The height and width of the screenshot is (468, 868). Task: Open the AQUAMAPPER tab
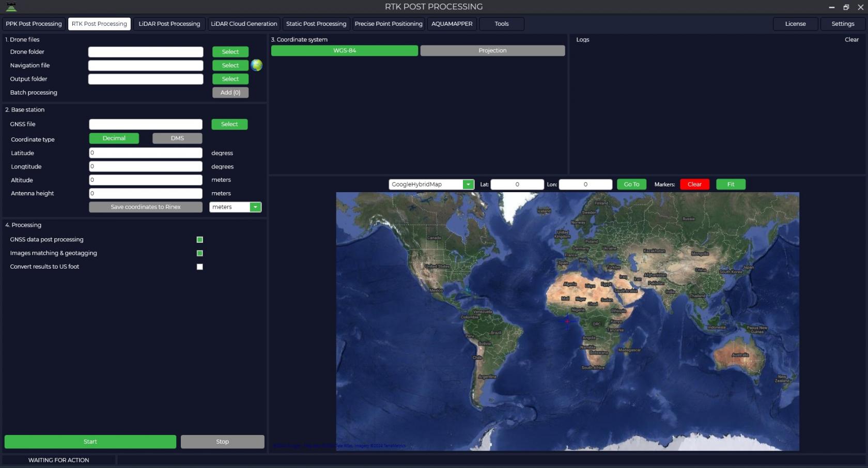click(452, 24)
